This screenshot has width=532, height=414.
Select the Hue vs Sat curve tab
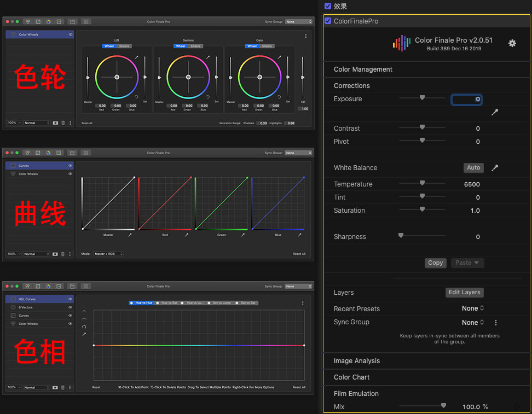coord(167,303)
